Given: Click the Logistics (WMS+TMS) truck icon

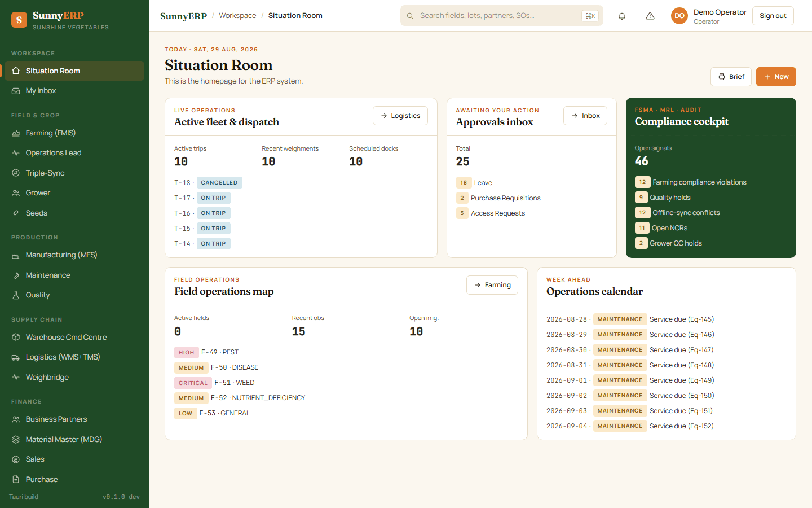Looking at the screenshot, I should click(16, 357).
